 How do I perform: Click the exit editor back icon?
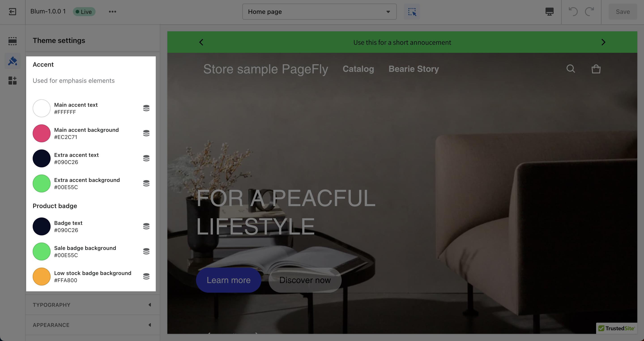point(12,11)
